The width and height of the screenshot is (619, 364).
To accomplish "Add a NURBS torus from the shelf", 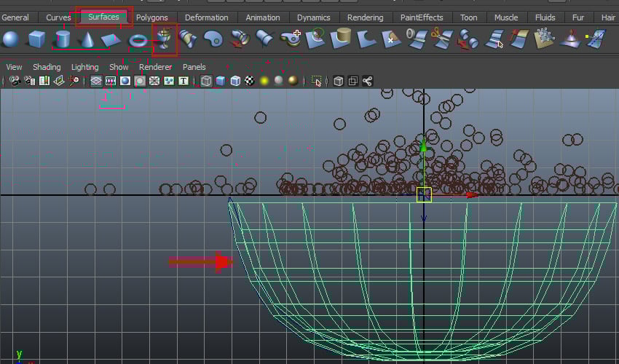I will click(137, 39).
